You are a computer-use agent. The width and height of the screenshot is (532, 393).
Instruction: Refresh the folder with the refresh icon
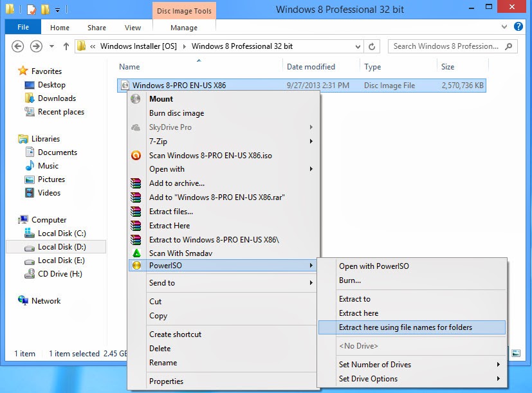pos(372,46)
